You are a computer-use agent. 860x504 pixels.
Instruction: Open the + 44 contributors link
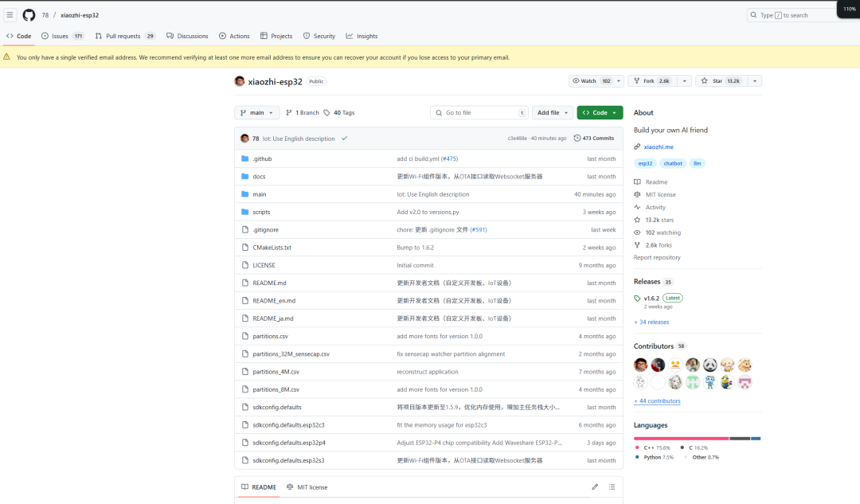(657, 401)
